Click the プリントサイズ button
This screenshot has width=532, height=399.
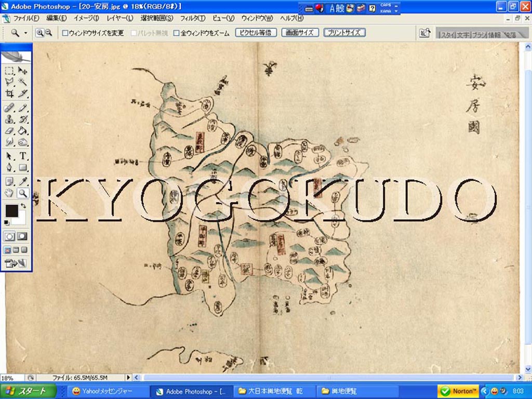pos(344,33)
